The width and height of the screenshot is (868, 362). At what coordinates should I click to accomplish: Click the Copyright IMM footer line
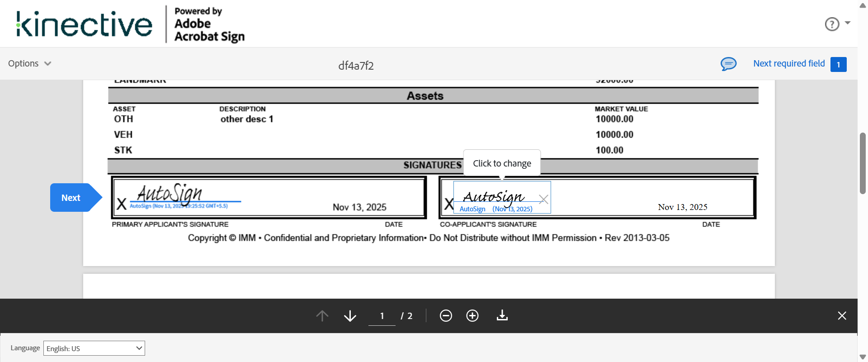429,238
